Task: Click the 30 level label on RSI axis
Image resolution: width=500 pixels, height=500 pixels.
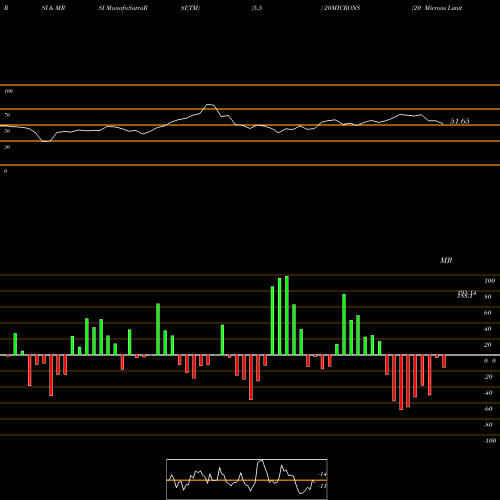Action: point(7,147)
